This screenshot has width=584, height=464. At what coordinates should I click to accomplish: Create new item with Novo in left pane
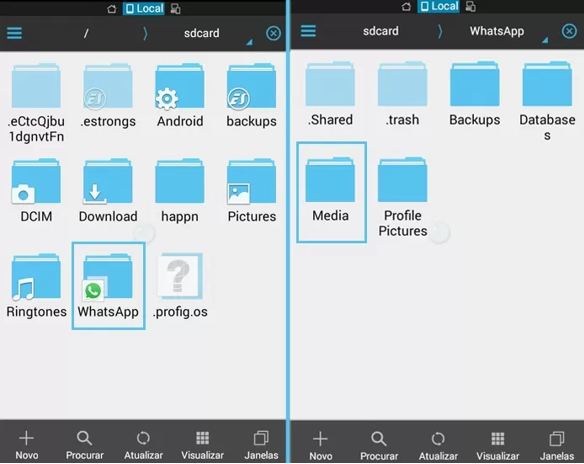pos(26,445)
